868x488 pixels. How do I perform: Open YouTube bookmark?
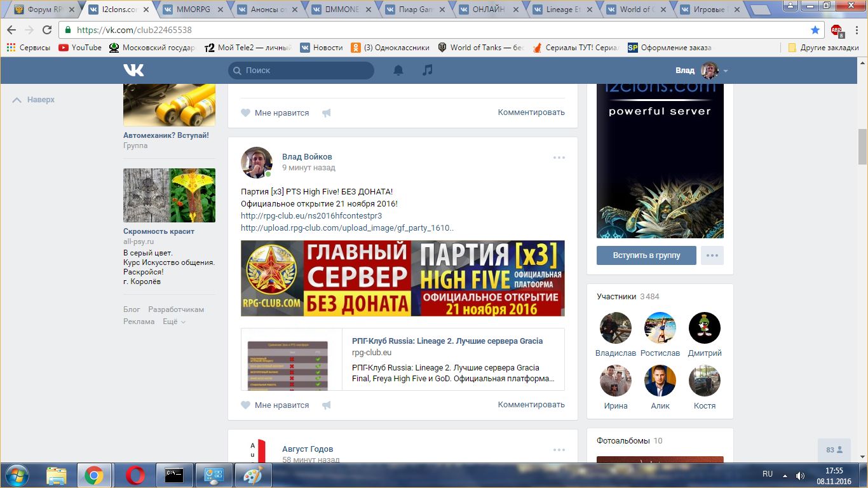[x=80, y=48]
